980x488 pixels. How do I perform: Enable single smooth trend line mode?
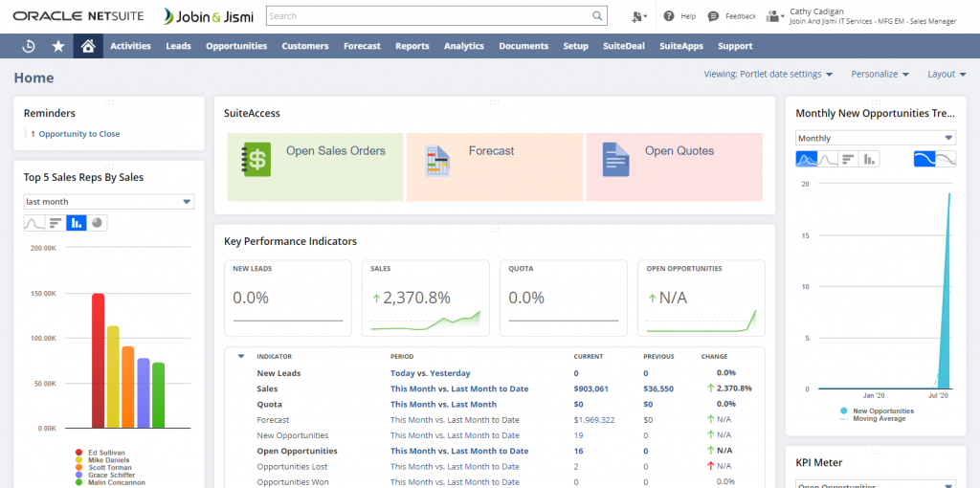click(x=924, y=160)
